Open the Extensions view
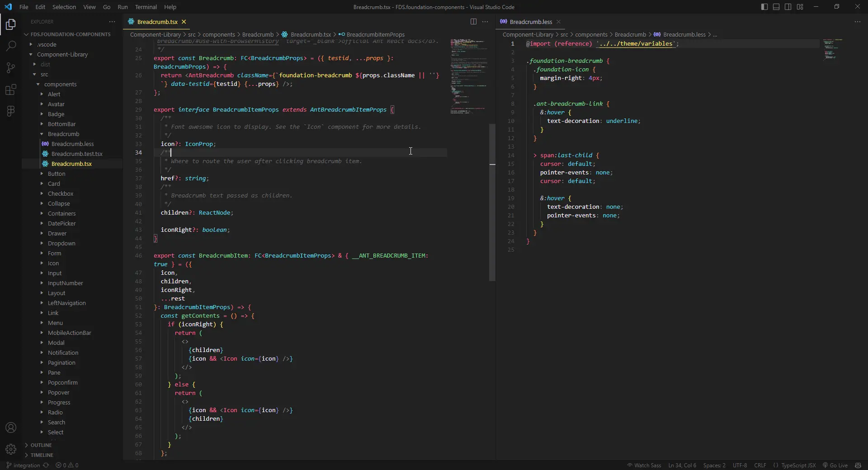 (11, 89)
